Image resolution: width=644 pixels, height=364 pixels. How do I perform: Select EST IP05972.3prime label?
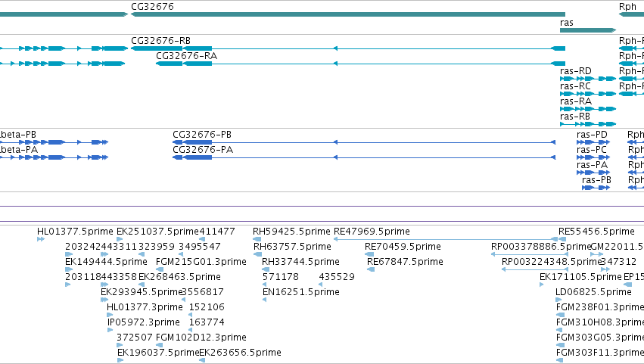point(143,323)
